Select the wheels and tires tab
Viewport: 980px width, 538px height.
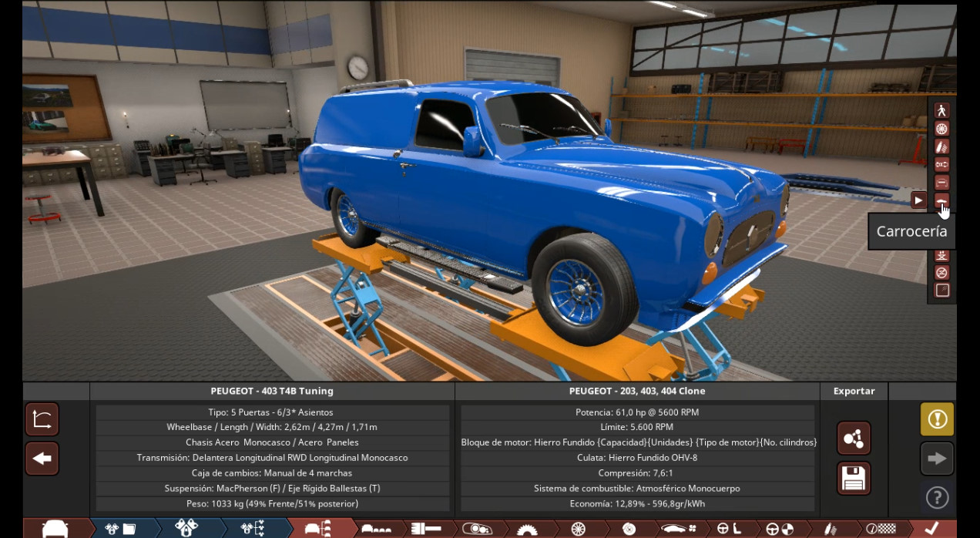(x=578, y=528)
